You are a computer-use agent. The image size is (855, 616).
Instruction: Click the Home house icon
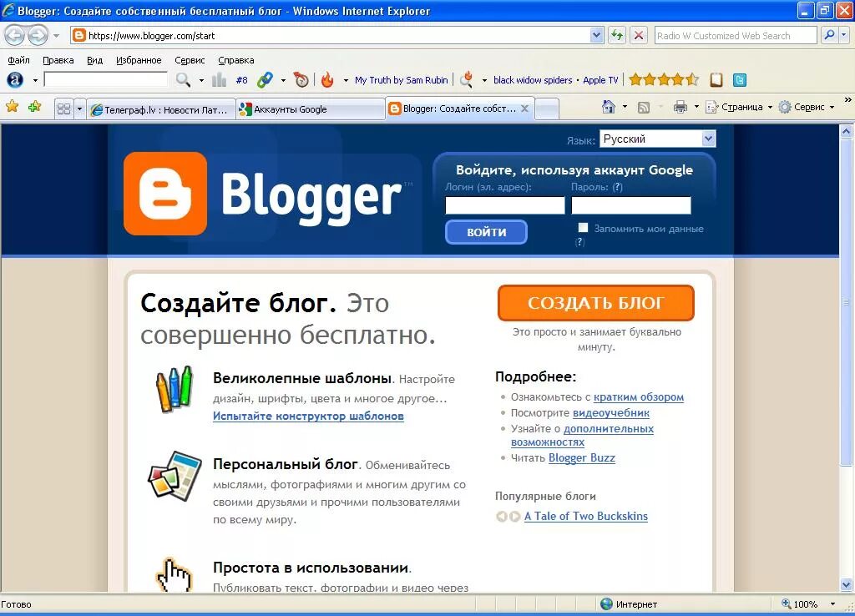click(x=609, y=107)
